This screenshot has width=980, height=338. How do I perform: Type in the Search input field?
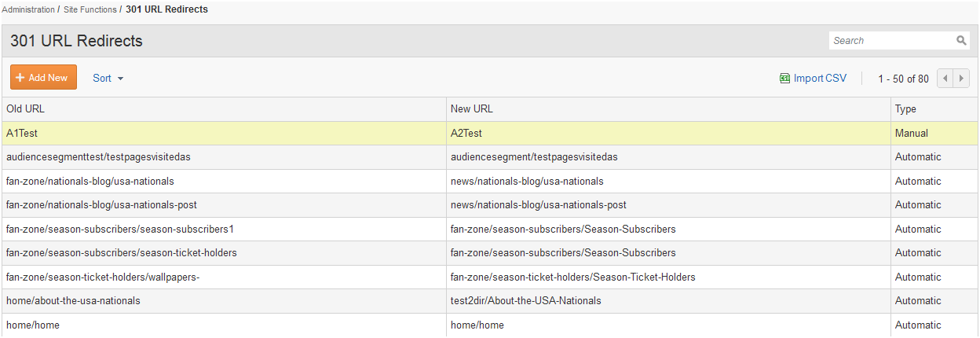click(891, 41)
